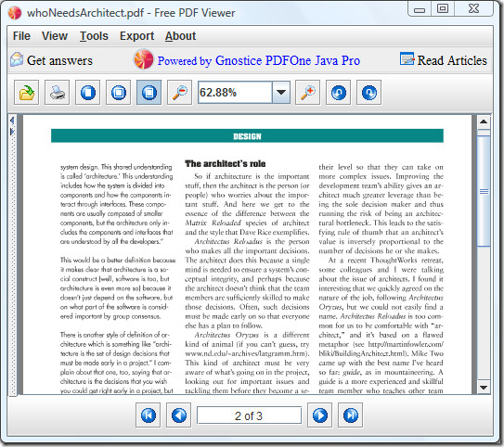Screen dimensions: 504x447
Task: Click the Zoom In magnifier icon
Action: click(x=307, y=93)
